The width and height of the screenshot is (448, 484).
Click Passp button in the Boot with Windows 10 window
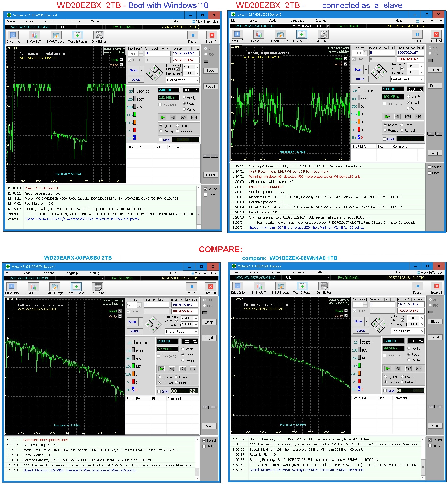pyautogui.click(x=210, y=175)
